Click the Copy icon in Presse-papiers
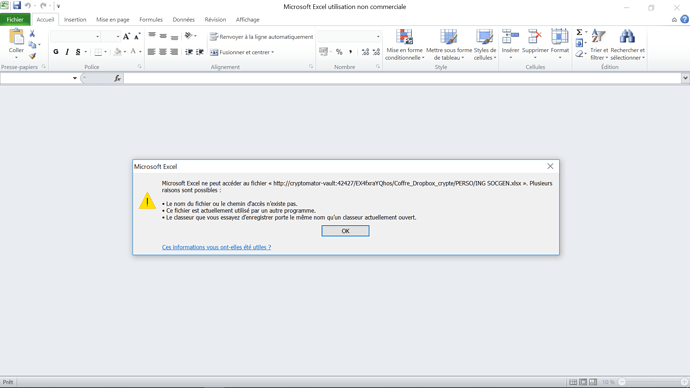690x388 pixels. (x=32, y=45)
